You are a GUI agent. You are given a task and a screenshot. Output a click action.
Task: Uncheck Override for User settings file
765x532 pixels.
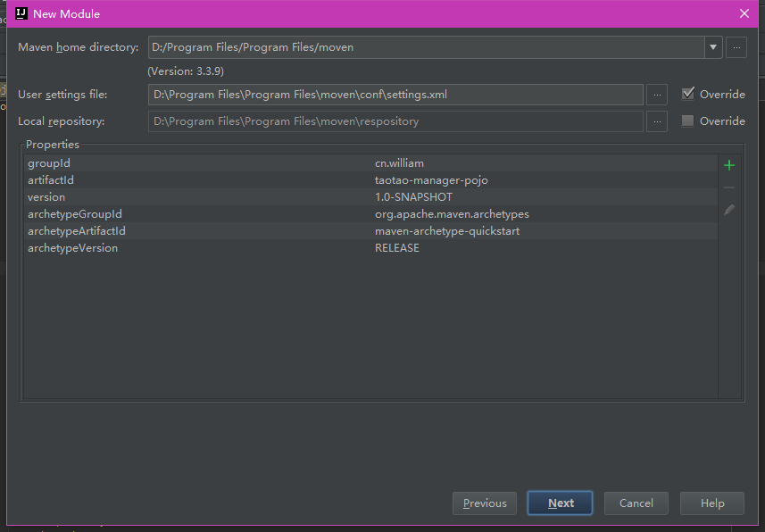(x=688, y=94)
